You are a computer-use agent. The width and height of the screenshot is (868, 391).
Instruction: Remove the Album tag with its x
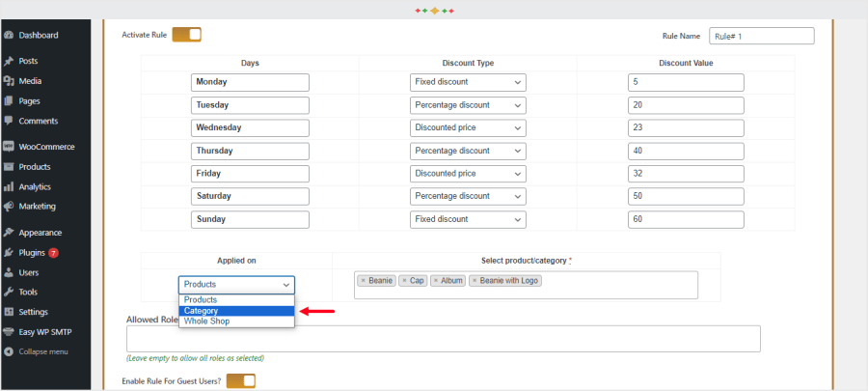click(x=436, y=281)
